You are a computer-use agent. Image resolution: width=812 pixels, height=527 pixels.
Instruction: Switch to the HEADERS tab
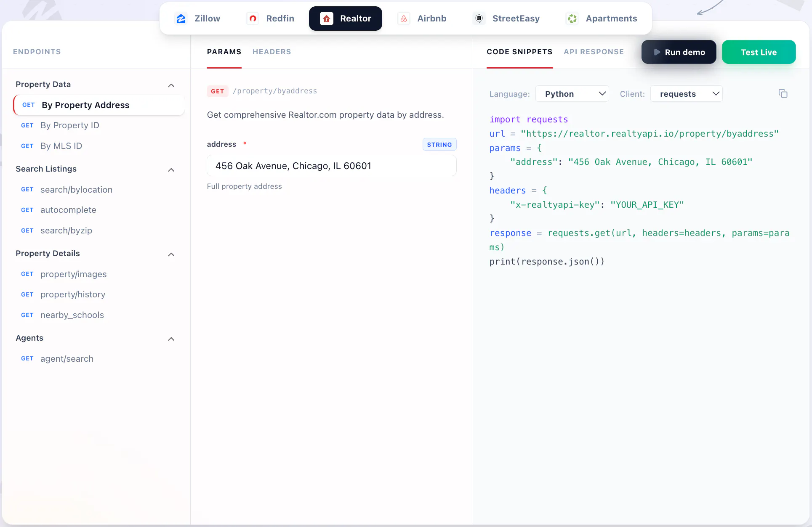(x=272, y=52)
